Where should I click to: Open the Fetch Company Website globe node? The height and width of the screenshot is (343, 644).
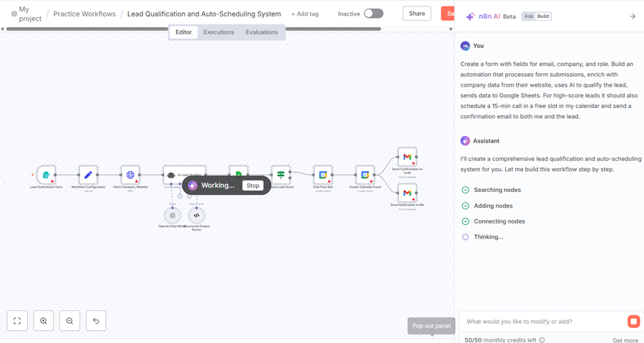pyautogui.click(x=130, y=175)
